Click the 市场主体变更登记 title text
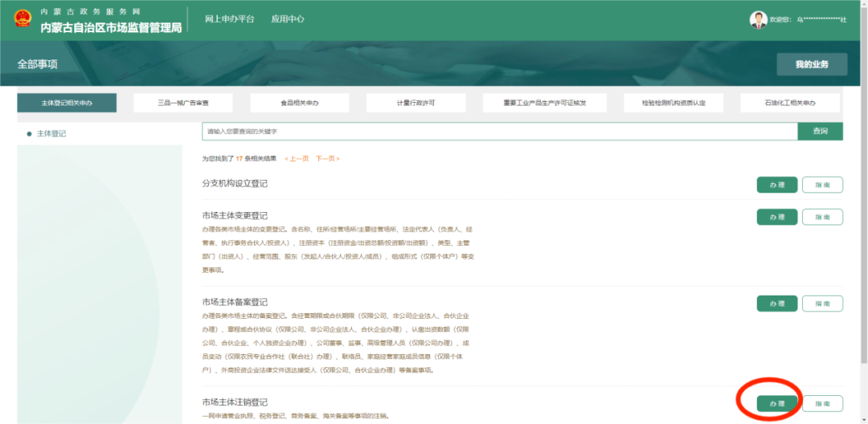Screen dimensions: 868x424 pyautogui.click(x=235, y=215)
